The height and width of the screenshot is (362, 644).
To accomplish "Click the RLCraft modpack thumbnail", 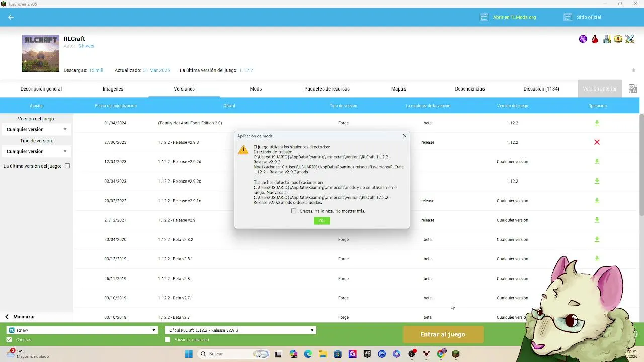I will (41, 53).
